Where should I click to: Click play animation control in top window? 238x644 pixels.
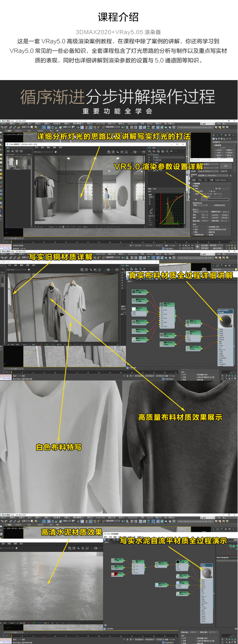(186, 245)
